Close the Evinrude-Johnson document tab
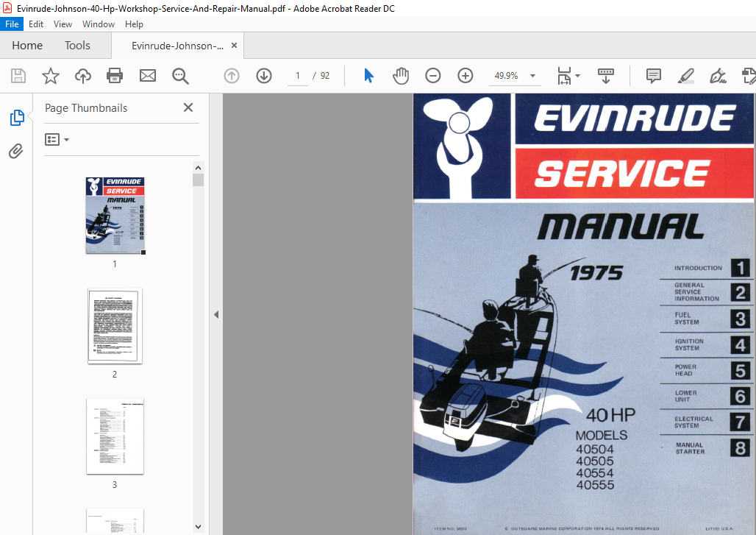This screenshot has height=535, width=756. 235,46
